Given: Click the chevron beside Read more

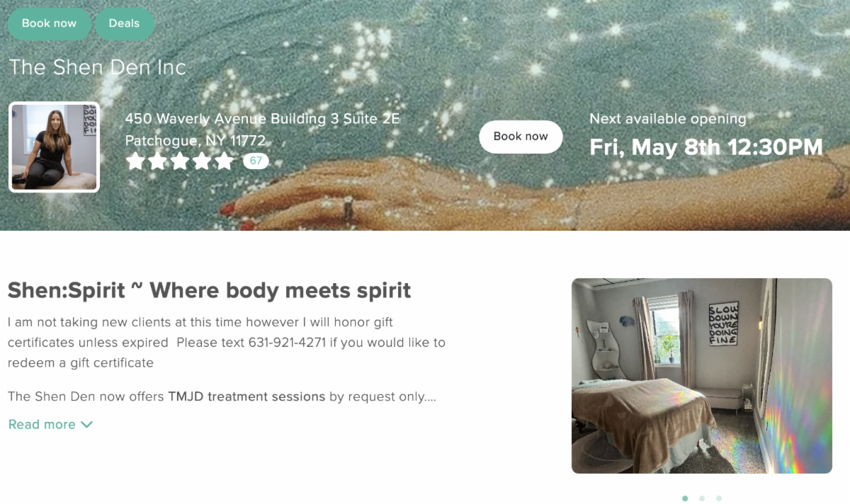Looking at the screenshot, I should tap(86, 425).
